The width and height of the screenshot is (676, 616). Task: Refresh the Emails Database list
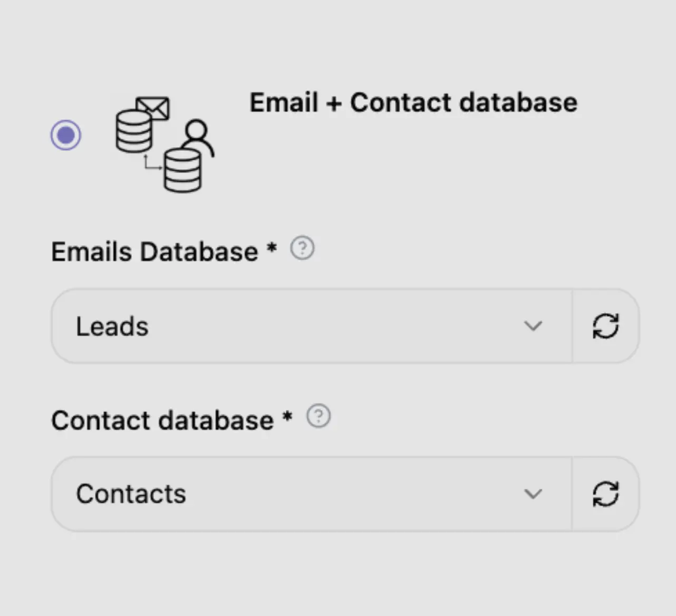(605, 326)
